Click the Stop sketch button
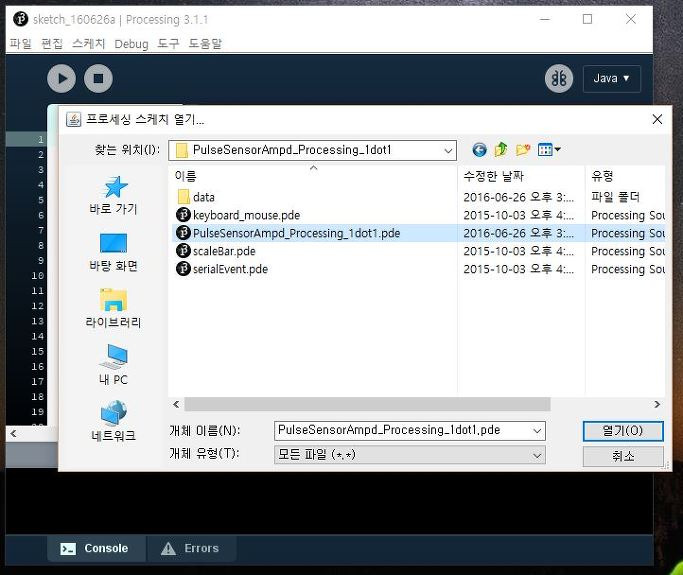 pyautogui.click(x=98, y=78)
